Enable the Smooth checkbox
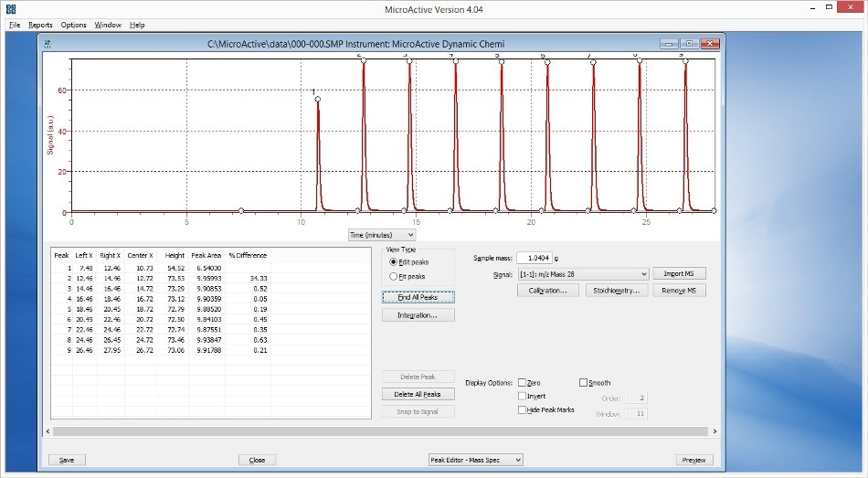Viewport: 868px width, 478px height. pyautogui.click(x=583, y=383)
